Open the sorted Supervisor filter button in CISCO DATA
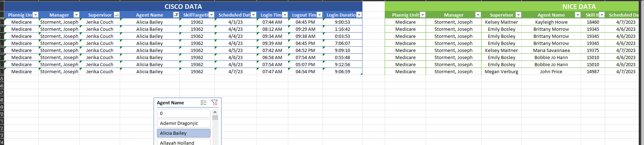Screen dimensions: 644x145 tap(117, 15)
